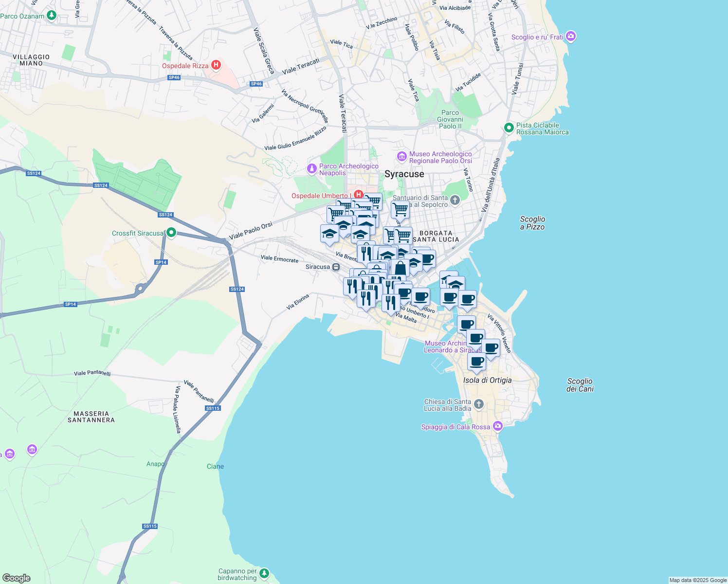Click the Viale Ermocrate street label
728x584 pixels.
[x=279, y=258]
